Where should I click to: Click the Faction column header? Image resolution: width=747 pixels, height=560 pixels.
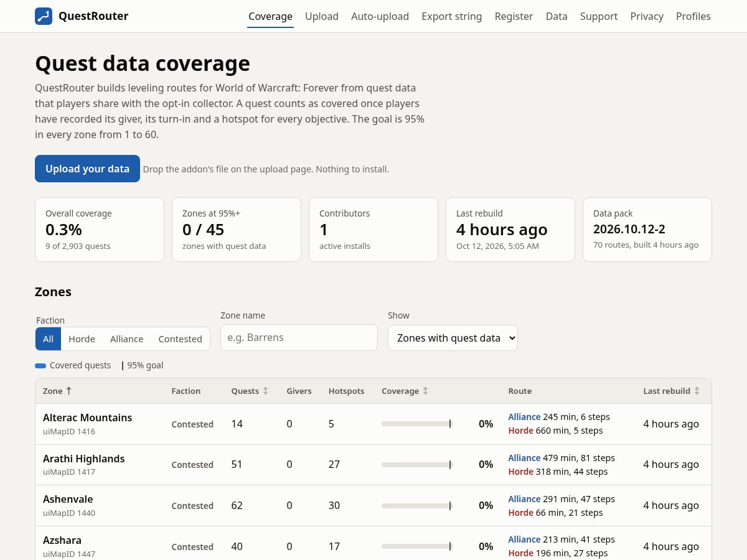pos(186,391)
